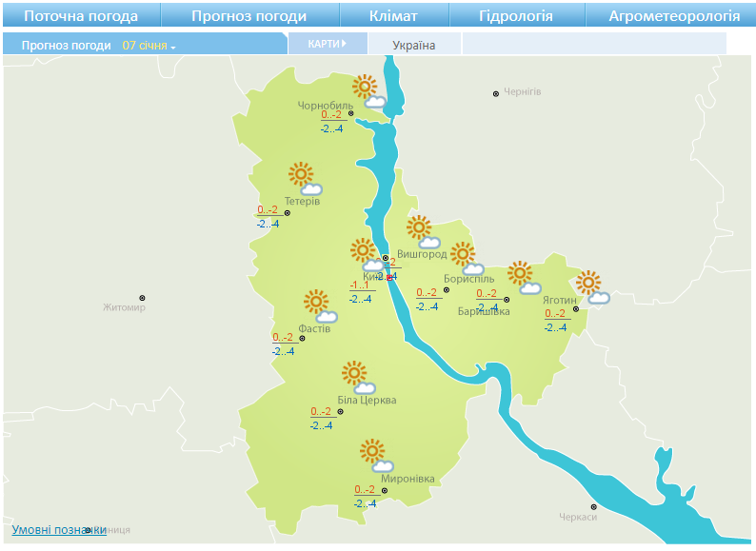756x551 pixels.
Task: Open the Прогноз погоди menu
Action: tap(249, 16)
